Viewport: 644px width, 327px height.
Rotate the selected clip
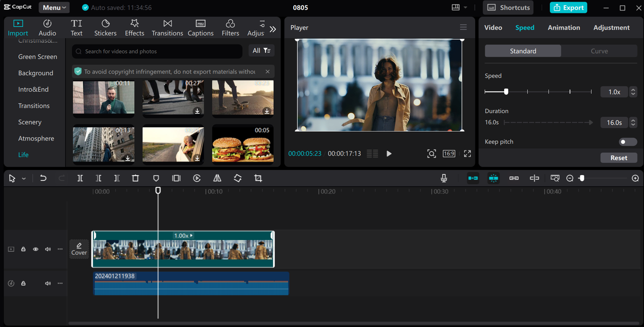point(237,178)
